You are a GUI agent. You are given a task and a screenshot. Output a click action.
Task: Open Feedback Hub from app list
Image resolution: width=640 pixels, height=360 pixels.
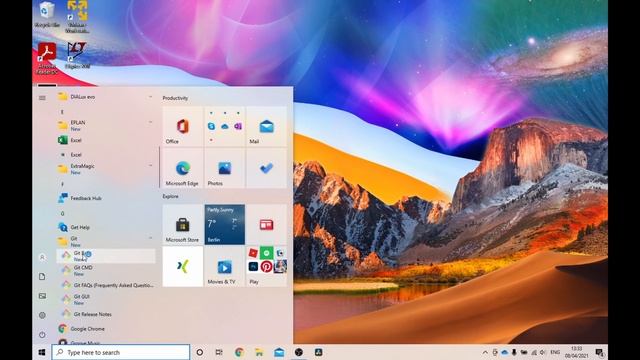(105, 198)
